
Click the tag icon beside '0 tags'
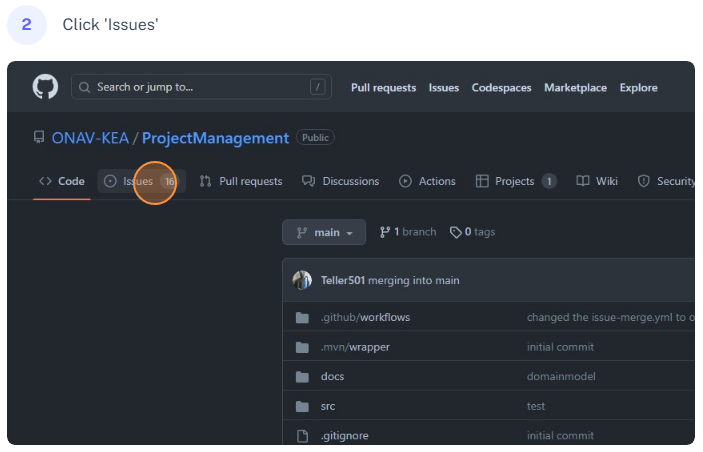[x=456, y=232]
